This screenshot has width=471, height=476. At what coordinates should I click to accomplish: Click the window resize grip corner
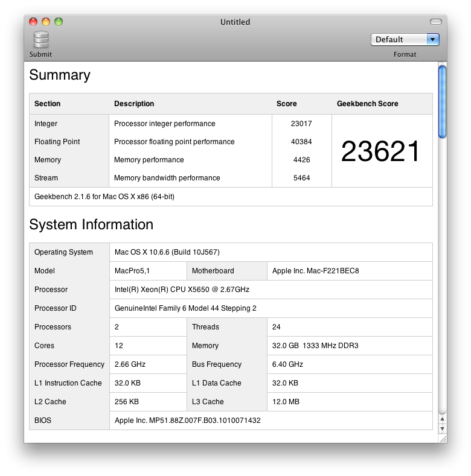click(x=443, y=439)
